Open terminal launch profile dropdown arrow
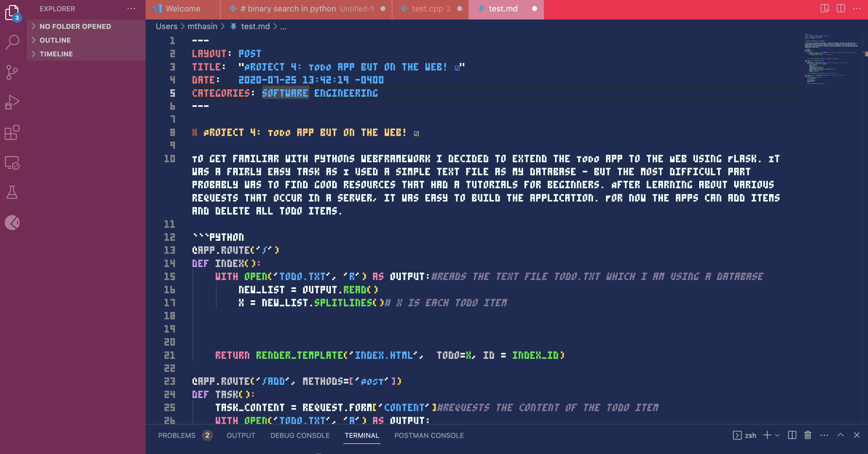The height and width of the screenshot is (454, 868). pos(777,436)
